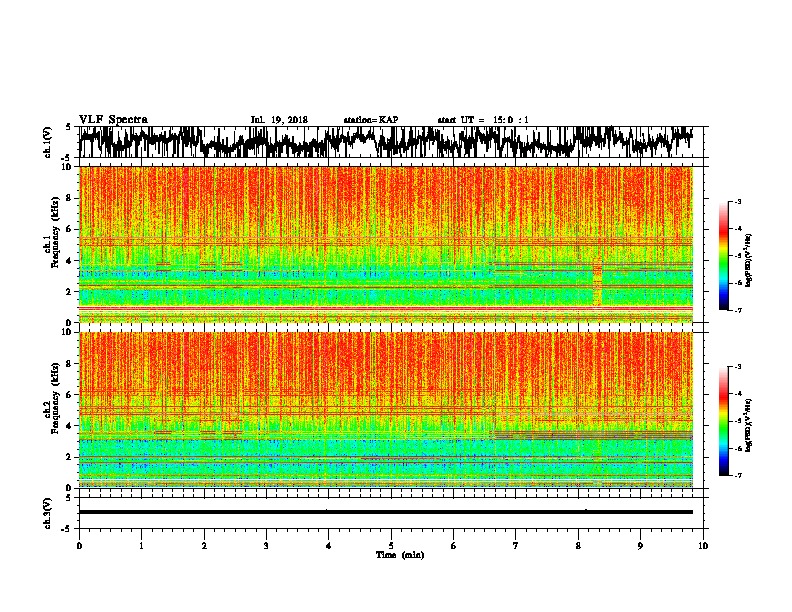
Task: Click time-axis tick label "4"
Action: coord(328,546)
